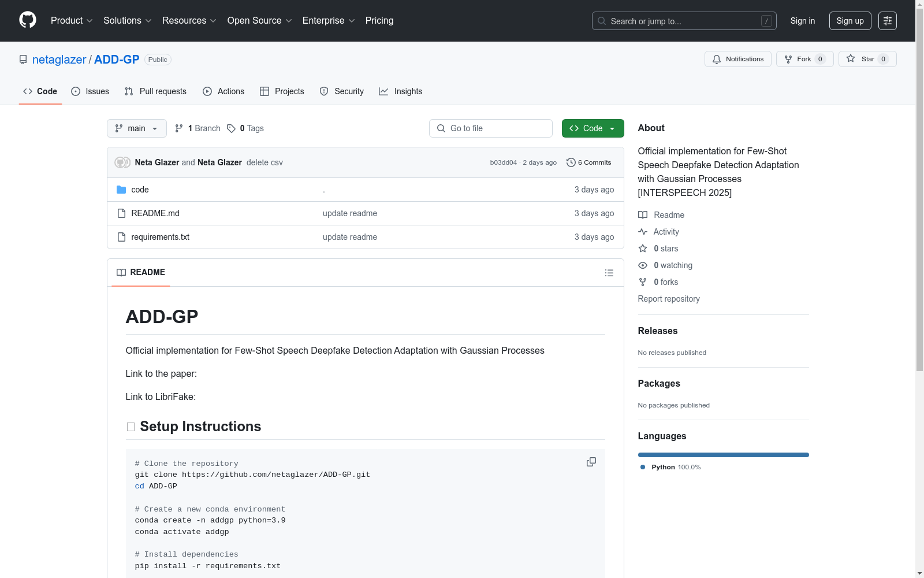Expand the Open Source menu
924x578 pixels.
click(260, 21)
